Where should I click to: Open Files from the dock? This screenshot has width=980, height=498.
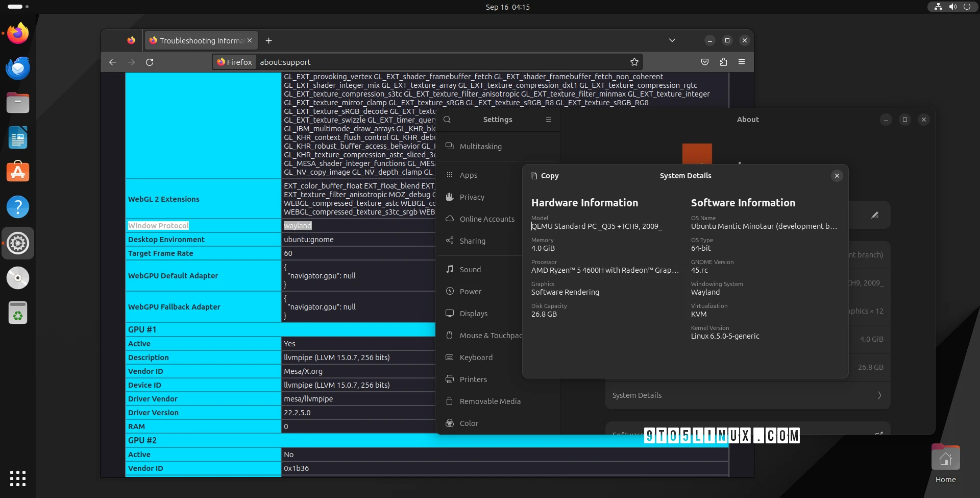pyautogui.click(x=18, y=103)
